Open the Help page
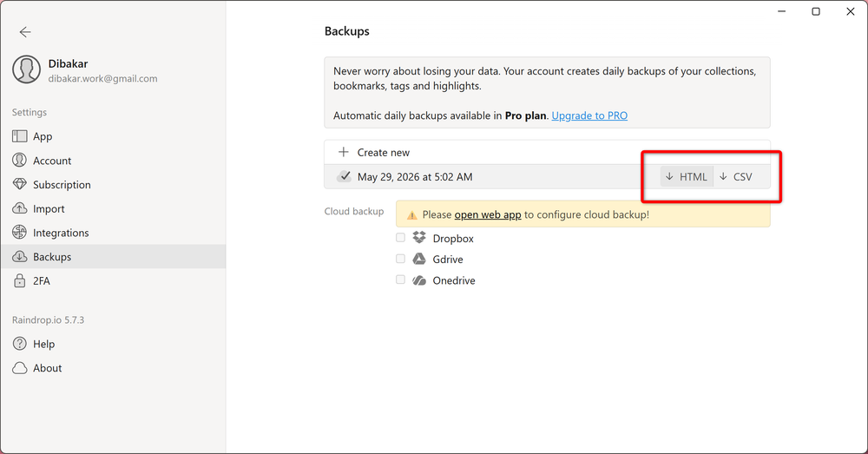The width and height of the screenshot is (868, 454). tap(113, 344)
